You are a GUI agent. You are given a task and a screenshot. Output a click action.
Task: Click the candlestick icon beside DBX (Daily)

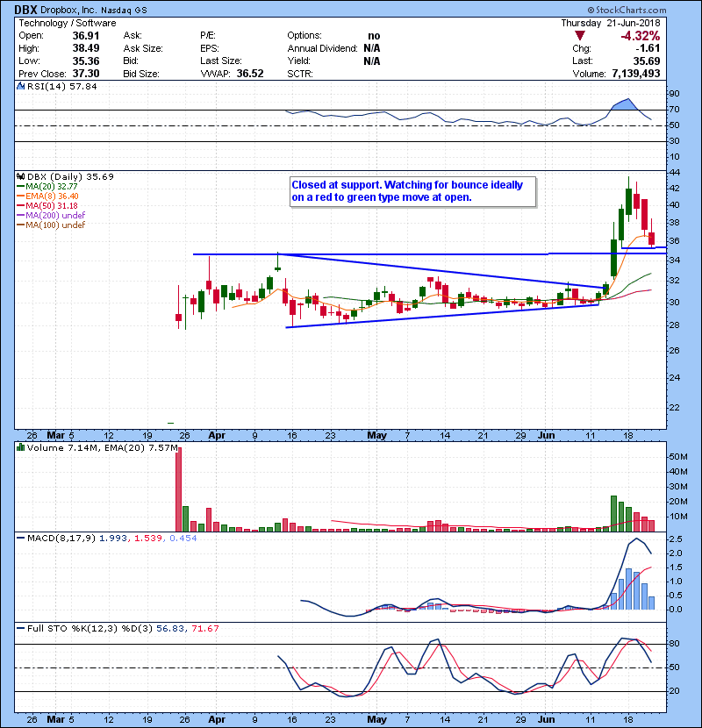pos(21,176)
